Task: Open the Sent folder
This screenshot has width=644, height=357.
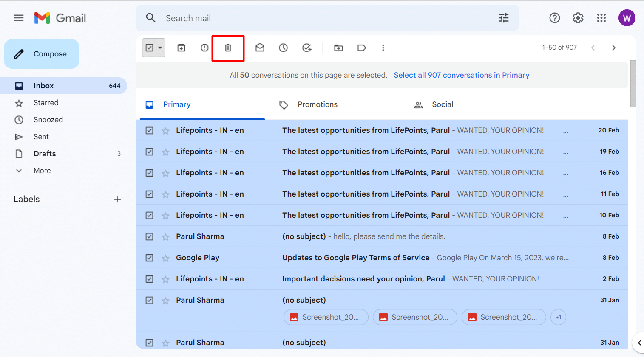Action: (64, 137)
